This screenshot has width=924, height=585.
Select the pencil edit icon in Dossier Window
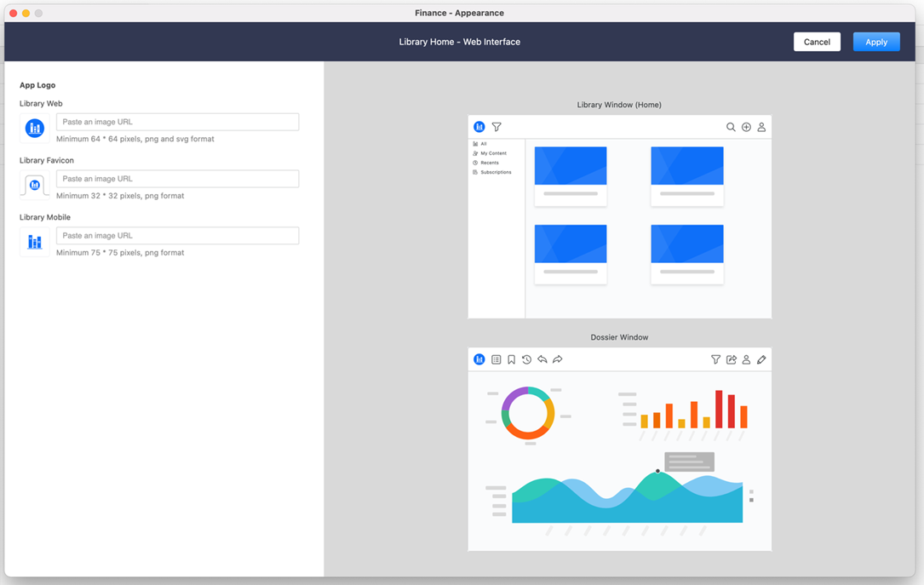coord(761,359)
